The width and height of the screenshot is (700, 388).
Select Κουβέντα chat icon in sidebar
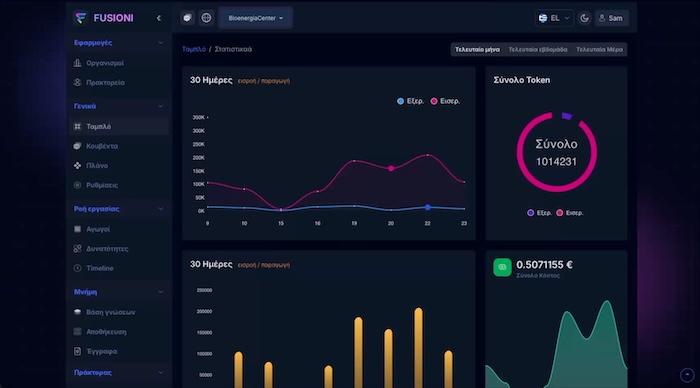77,146
